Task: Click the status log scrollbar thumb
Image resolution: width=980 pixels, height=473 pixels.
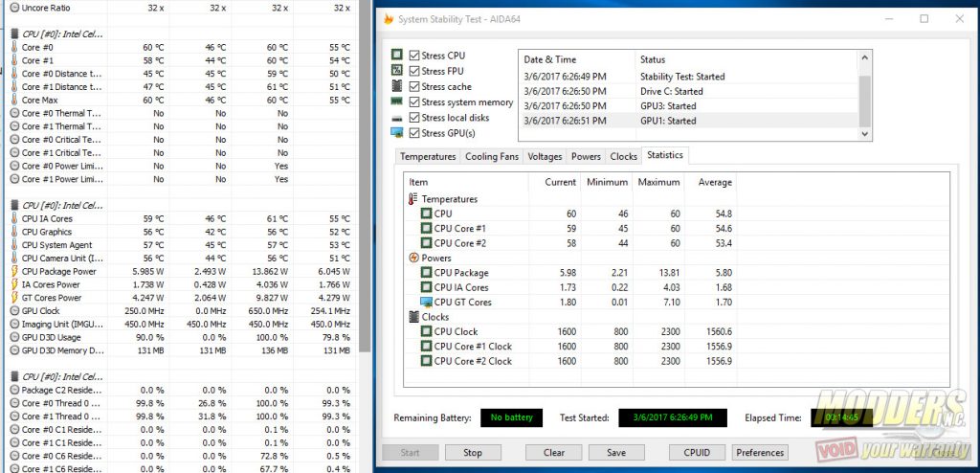Action: [x=864, y=101]
